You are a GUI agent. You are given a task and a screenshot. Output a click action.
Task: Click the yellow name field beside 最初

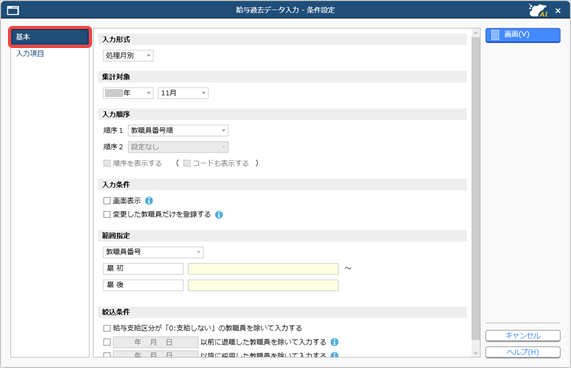tap(263, 269)
